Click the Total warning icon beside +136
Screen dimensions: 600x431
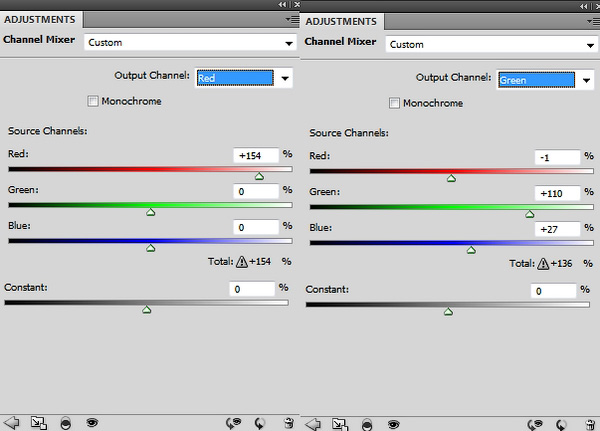tap(543, 264)
